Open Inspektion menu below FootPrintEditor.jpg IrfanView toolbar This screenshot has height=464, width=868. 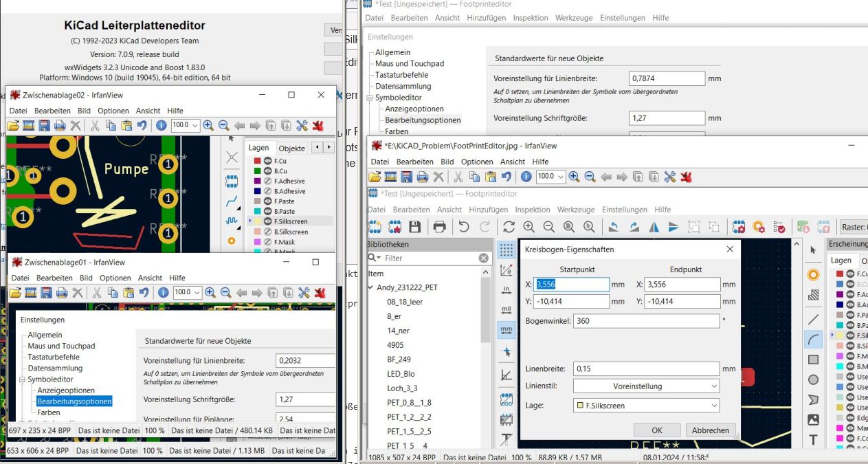(533, 210)
